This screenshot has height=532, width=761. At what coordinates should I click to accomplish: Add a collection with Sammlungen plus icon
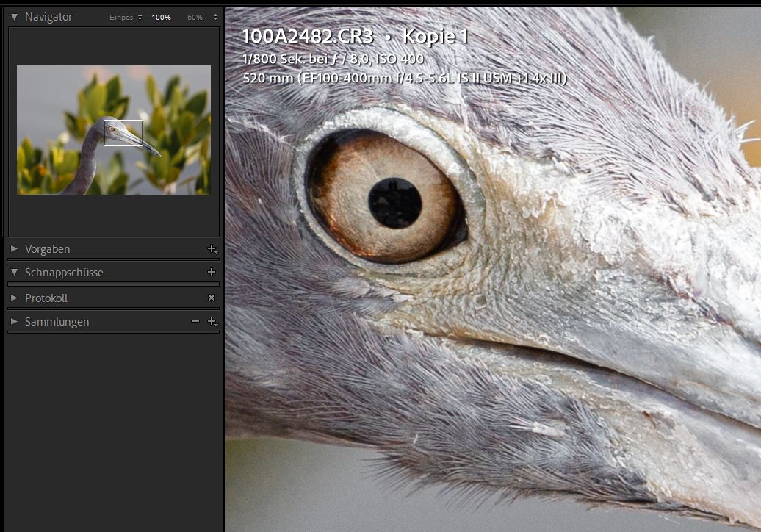pos(212,321)
